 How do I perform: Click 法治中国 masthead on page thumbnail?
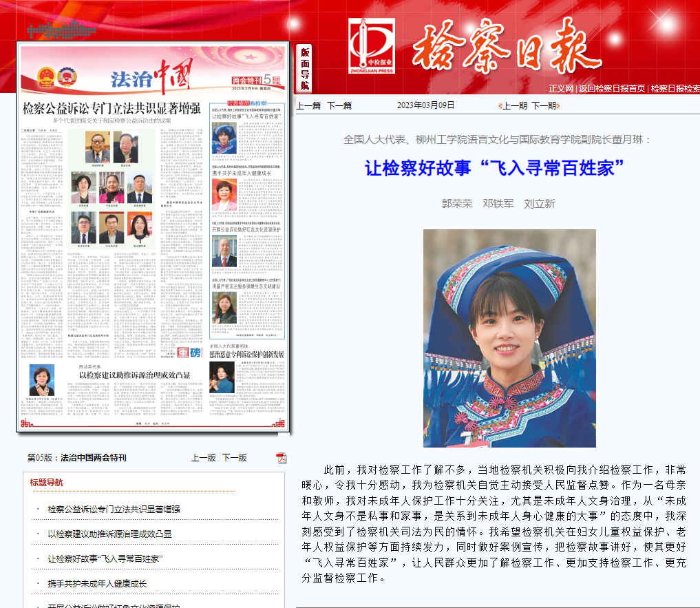click(152, 76)
